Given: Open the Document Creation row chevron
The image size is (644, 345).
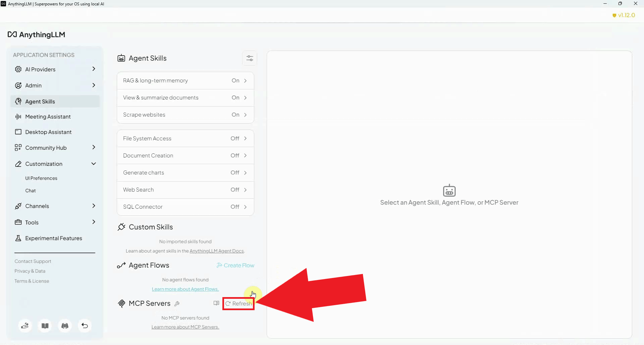Looking at the screenshot, I should 245,155.
